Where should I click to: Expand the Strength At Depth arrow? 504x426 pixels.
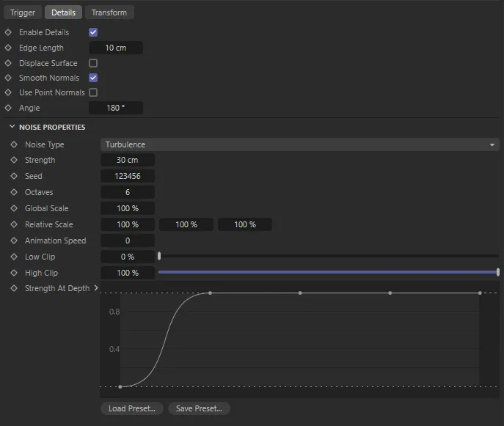[95, 288]
